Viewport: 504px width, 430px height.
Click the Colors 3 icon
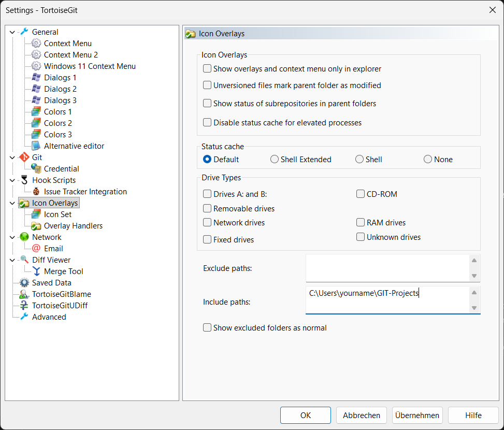36,135
